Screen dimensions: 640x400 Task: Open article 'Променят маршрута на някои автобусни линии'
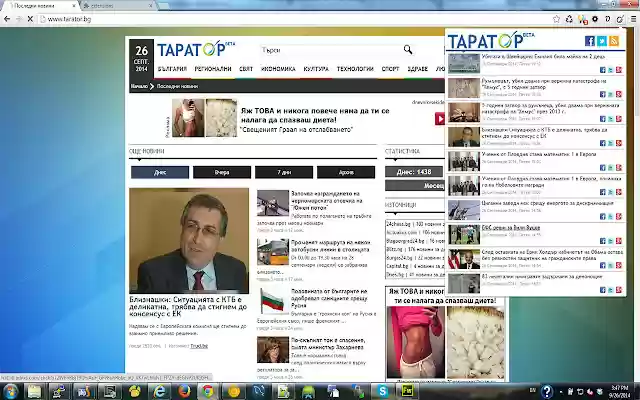point(330,246)
